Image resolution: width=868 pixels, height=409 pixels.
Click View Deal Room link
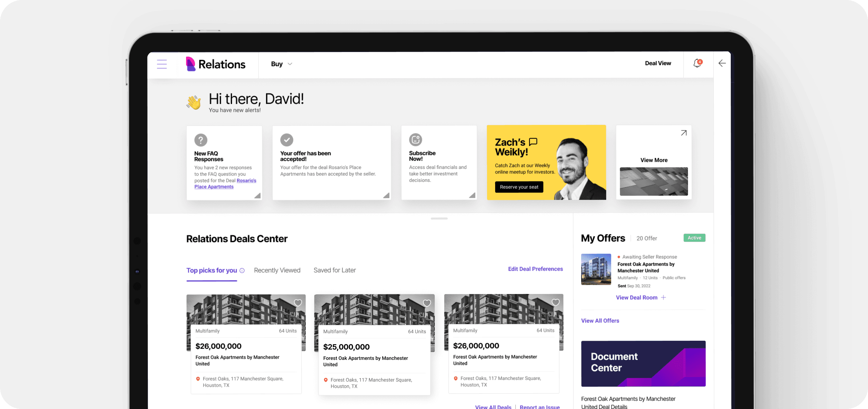click(x=637, y=298)
